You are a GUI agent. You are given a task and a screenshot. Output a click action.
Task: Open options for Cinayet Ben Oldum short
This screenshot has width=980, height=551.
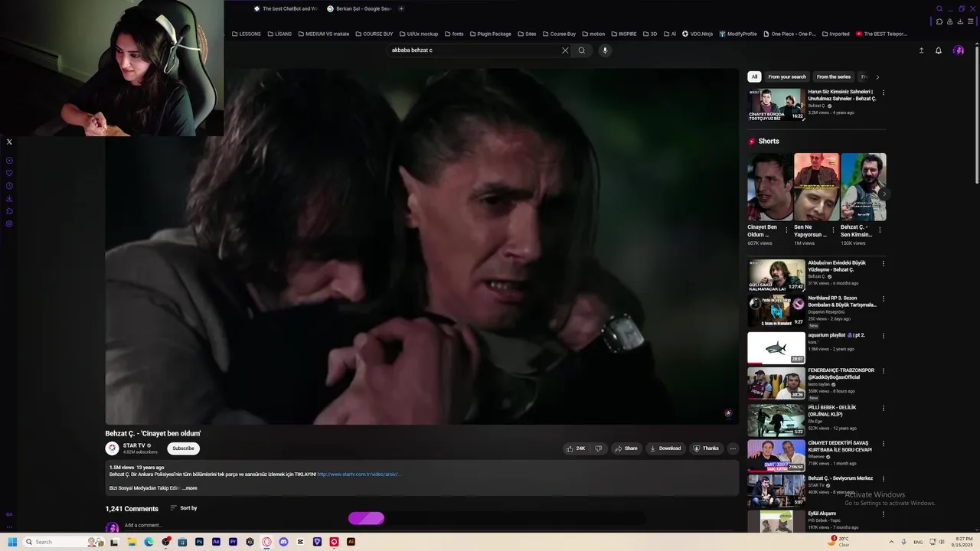point(786,229)
